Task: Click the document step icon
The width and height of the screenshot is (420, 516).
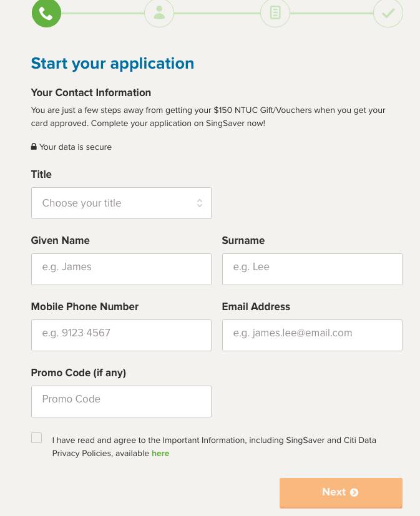Action: coord(275,12)
